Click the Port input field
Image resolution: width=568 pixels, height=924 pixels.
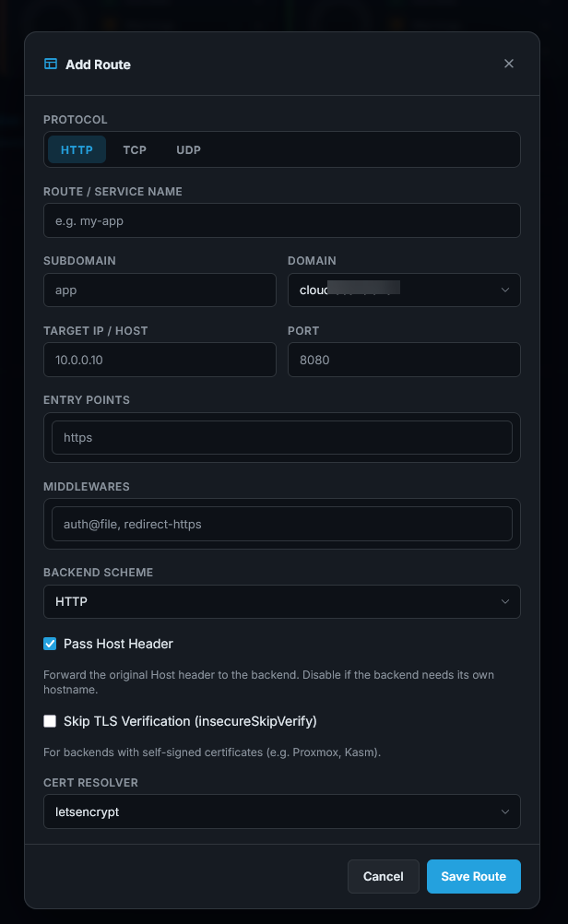click(403, 360)
